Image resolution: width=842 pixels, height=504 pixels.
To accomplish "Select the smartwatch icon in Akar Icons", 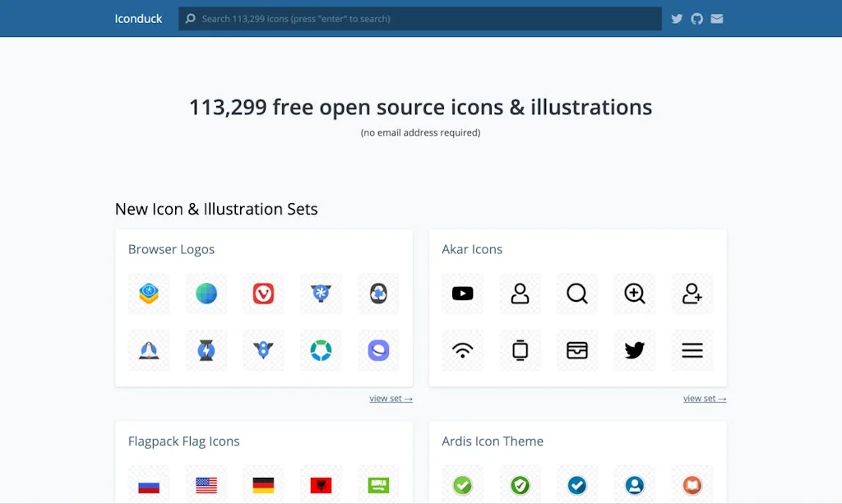I will (x=520, y=350).
